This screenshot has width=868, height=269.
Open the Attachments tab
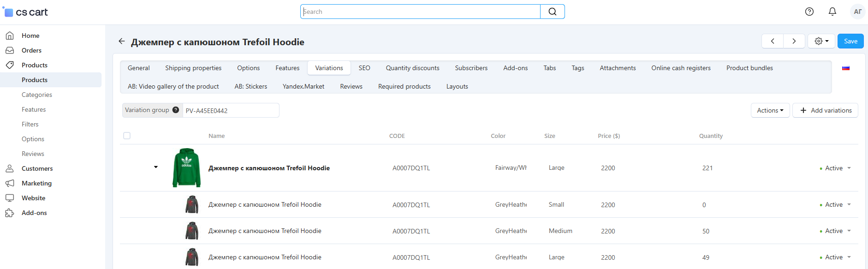coord(618,68)
